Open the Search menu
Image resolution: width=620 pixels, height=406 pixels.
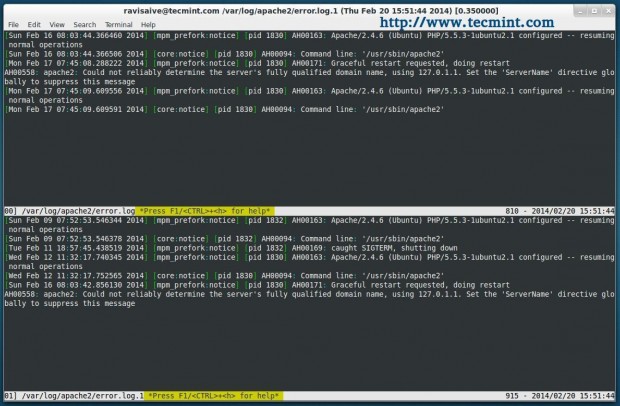(x=85, y=25)
